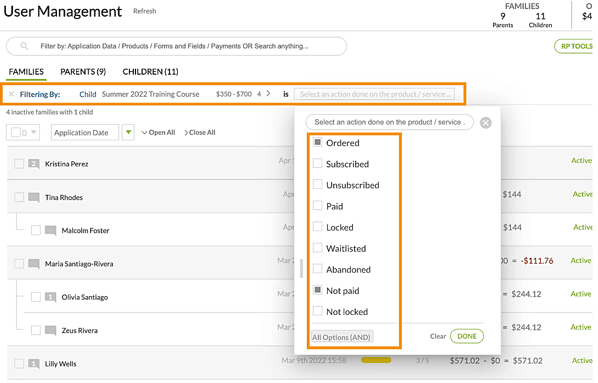Click the options list scrollbar handle

click(301, 269)
